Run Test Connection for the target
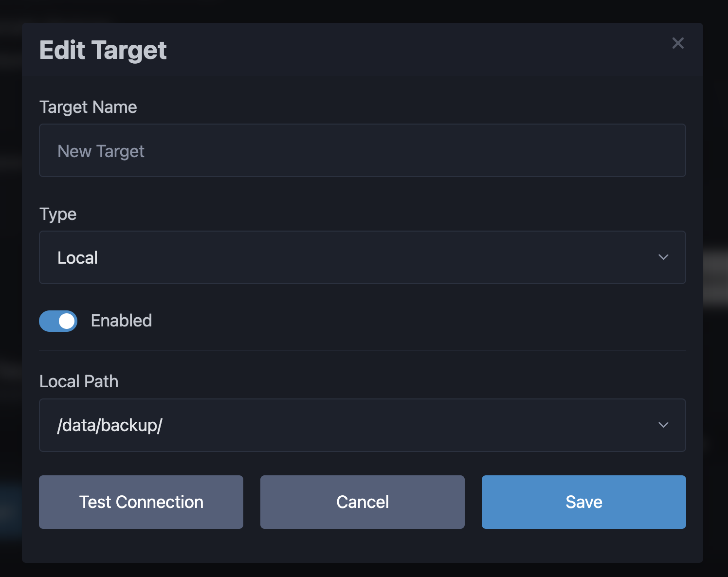 (x=141, y=502)
